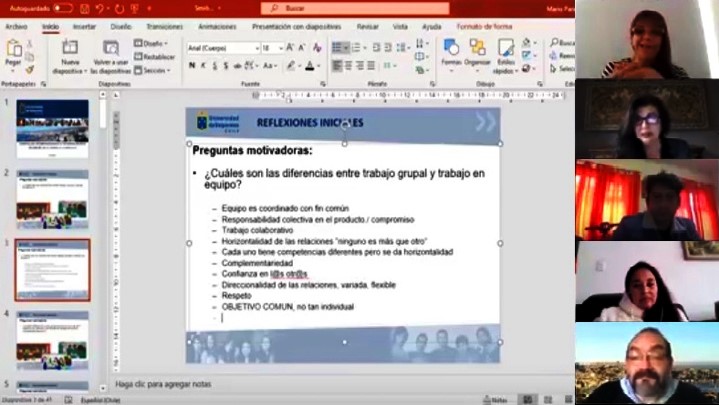Click the center text alignment icon
This screenshot has width=719, height=405.
point(348,66)
